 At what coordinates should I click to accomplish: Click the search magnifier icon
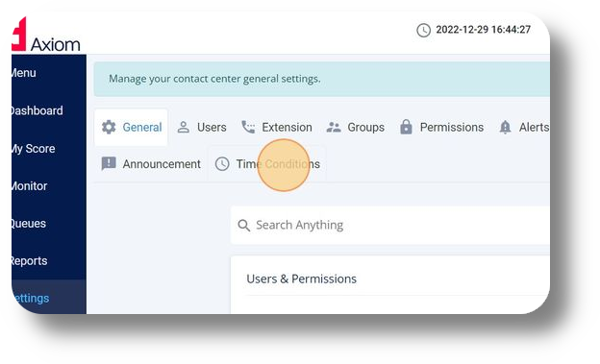point(244,225)
